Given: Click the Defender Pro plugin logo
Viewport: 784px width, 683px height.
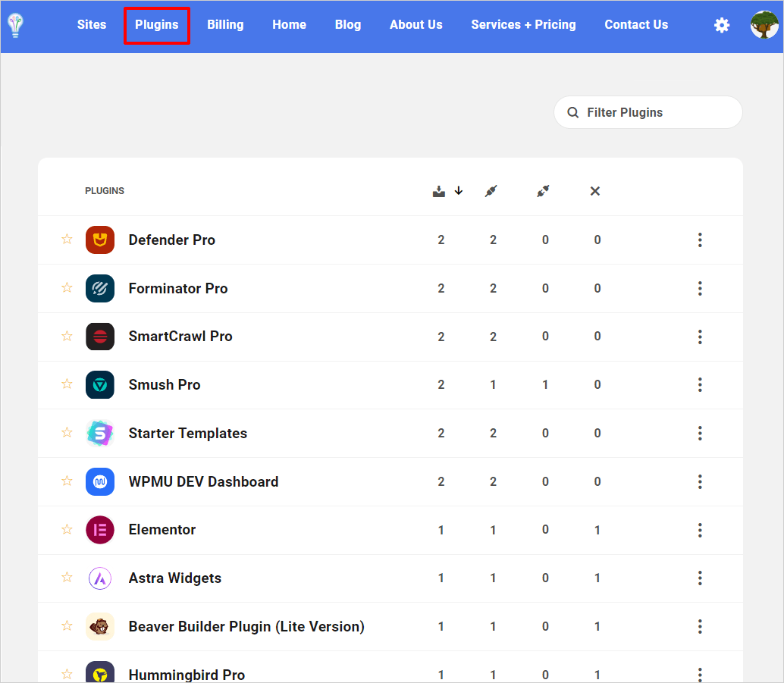Looking at the screenshot, I should 99,240.
